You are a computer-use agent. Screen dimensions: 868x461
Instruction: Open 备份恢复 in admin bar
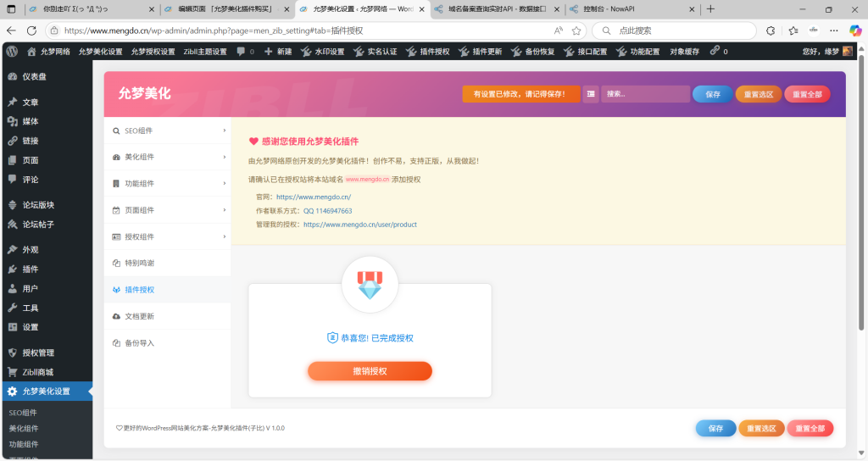(x=533, y=52)
